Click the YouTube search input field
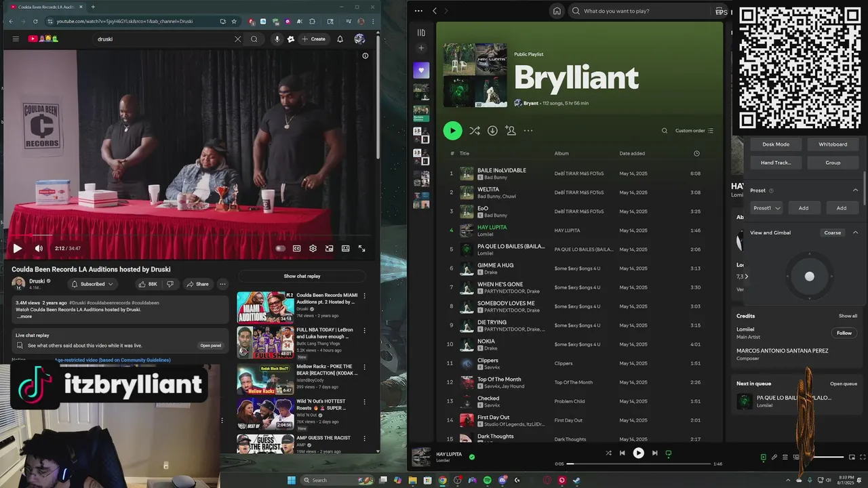The image size is (868, 488). click(x=163, y=39)
